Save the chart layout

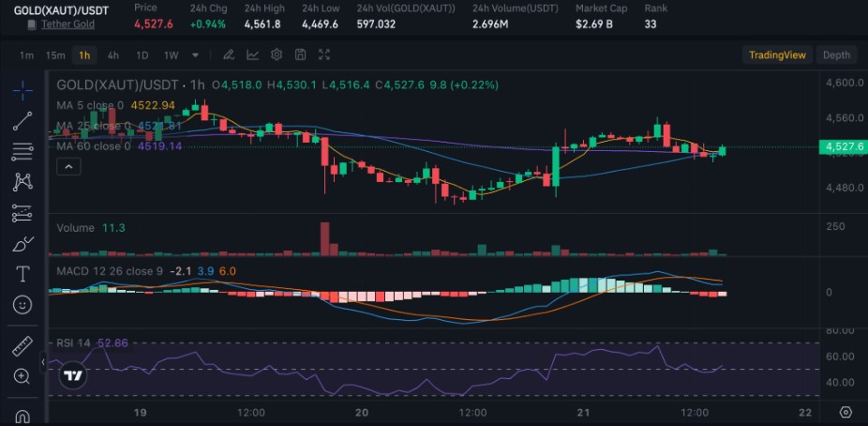[x=301, y=54]
